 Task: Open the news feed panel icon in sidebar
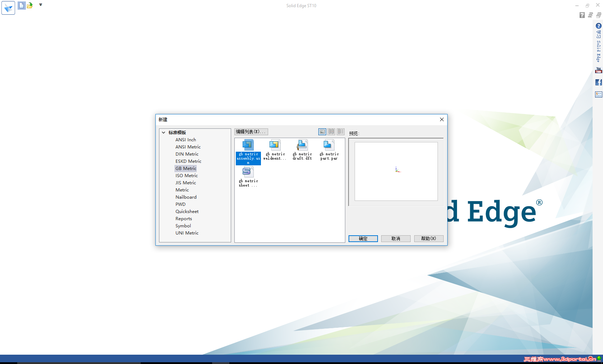(599, 94)
